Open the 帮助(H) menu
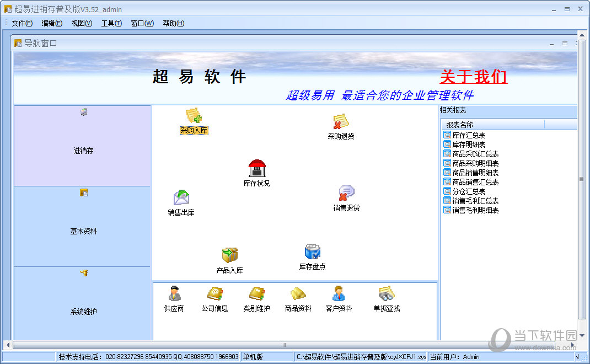590x364 pixels. coord(174,23)
